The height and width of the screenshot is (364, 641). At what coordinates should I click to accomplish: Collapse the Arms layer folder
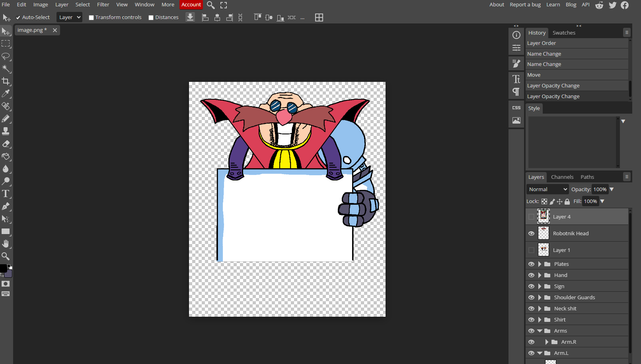pyautogui.click(x=540, y=331)
